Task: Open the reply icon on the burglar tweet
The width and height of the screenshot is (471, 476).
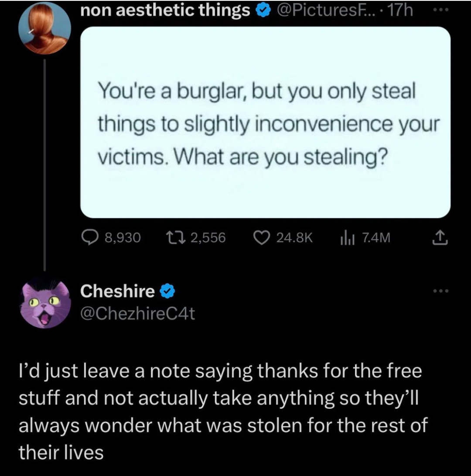Action: point(90,237)
